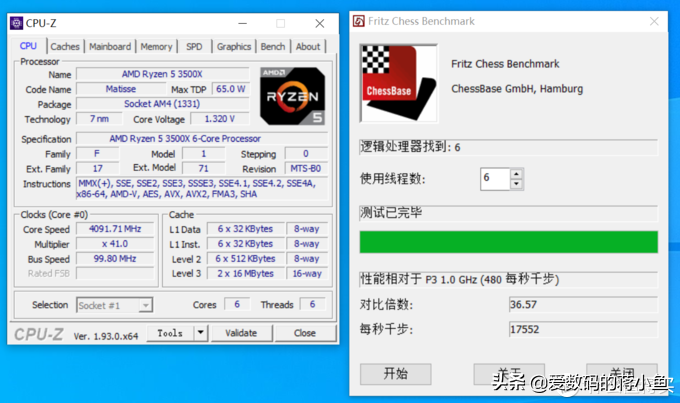Image resolution: width=680 pixels, height=403 pixels.
Task: Click the 关闭 close button in Fritz
Action: point(622,374)
